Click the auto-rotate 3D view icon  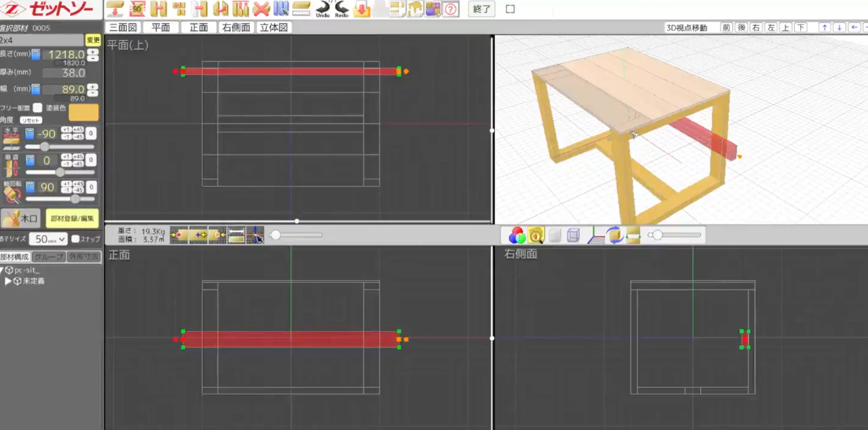point(614,235)
